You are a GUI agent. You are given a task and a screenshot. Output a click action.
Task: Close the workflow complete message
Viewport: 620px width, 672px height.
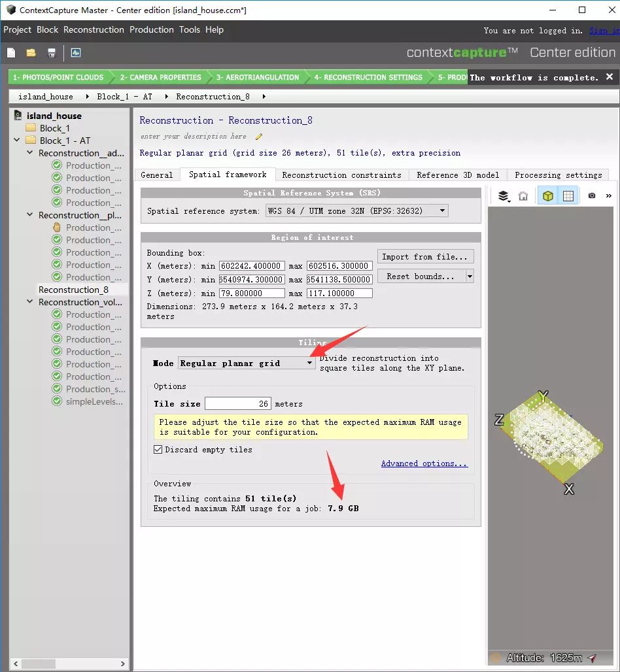point(610,76)
